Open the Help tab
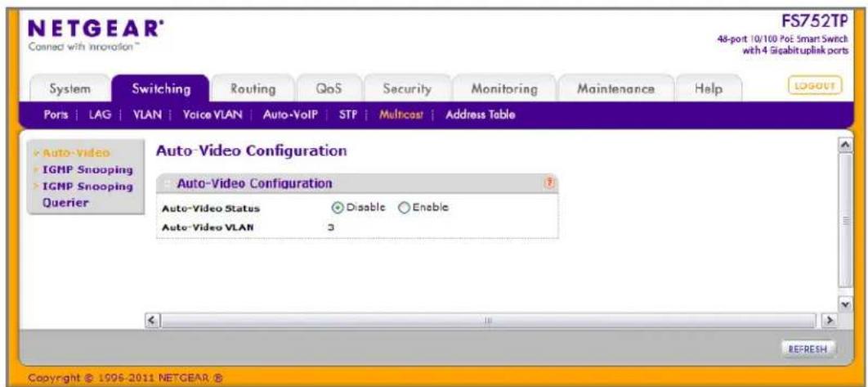The width and height of the screenshot is (868, 387). 708,88
